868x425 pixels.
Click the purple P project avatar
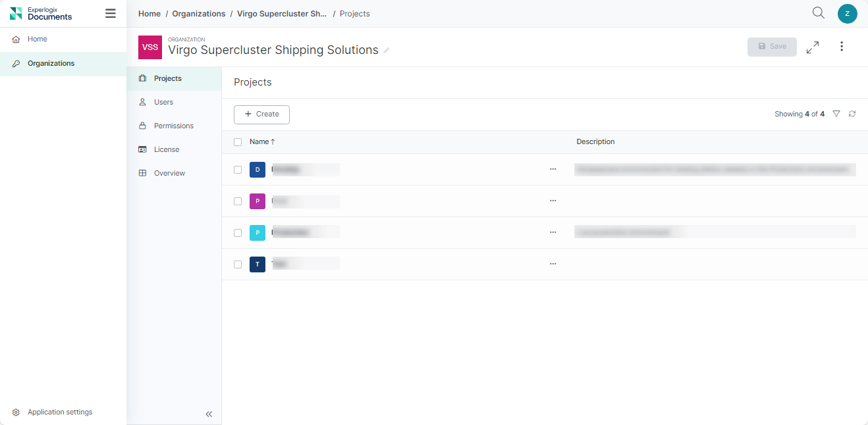coord(258,201)
